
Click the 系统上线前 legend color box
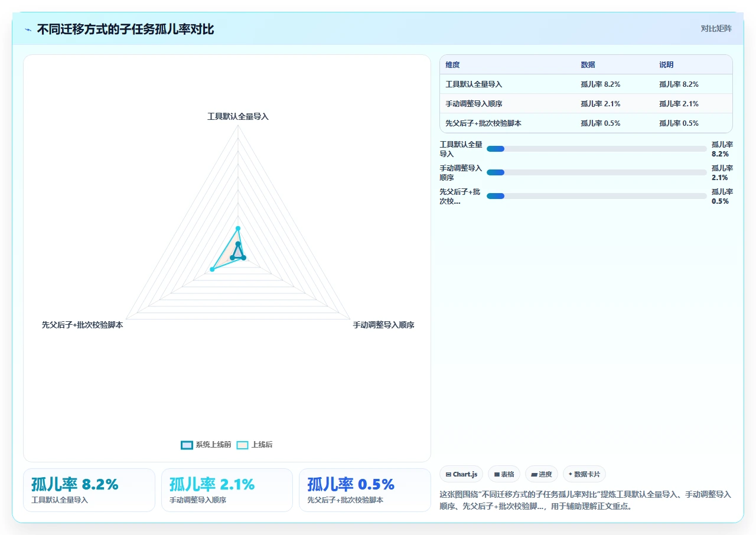click(x=187, y=445)
